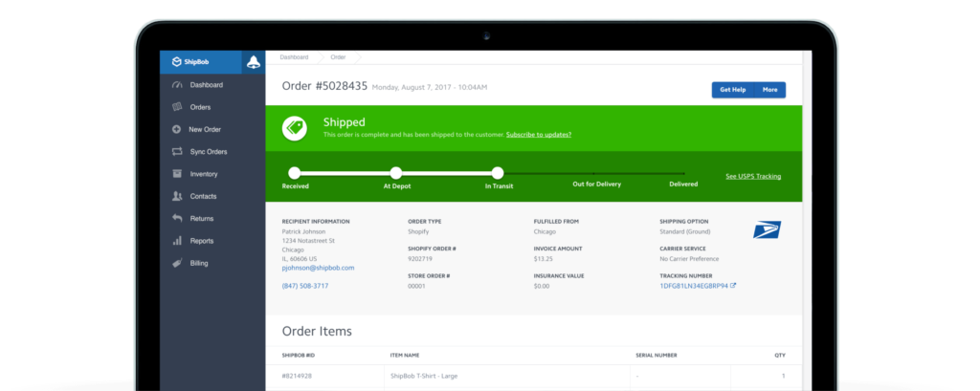Click the Contacts people icon
The image size is (980, 391).
coord(176,196)
